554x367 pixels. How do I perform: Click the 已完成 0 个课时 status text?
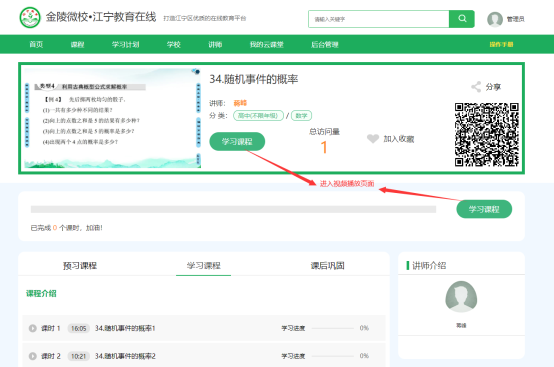(66, 228)
